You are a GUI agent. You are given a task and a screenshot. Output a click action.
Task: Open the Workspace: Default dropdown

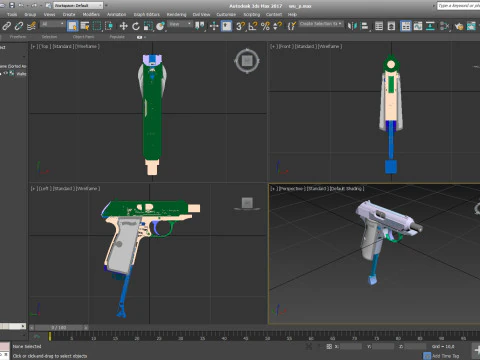point(78,6)
